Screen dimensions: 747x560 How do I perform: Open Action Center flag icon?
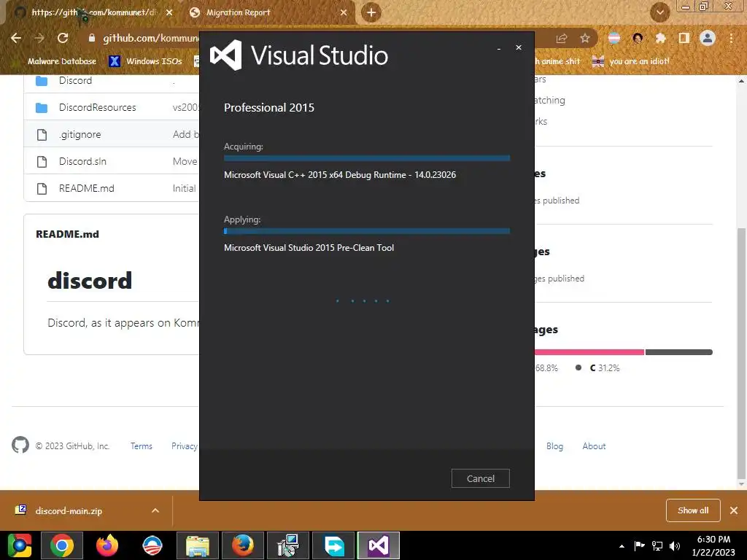point(639,545)
